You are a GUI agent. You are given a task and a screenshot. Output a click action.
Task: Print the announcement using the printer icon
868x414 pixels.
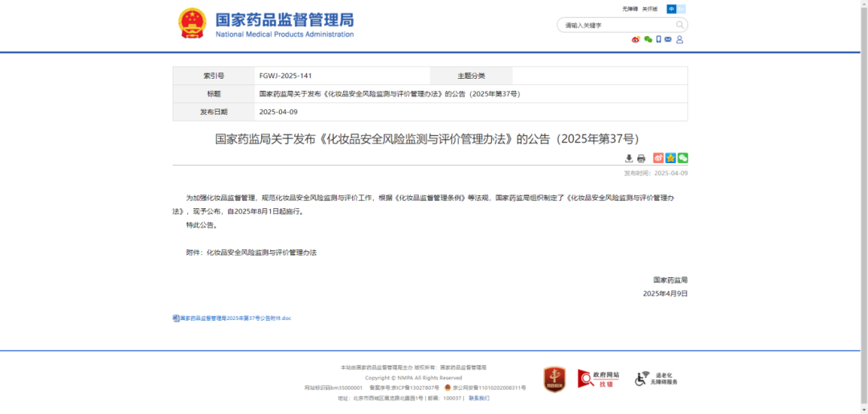pyautogui.click(x=641, y=158)
